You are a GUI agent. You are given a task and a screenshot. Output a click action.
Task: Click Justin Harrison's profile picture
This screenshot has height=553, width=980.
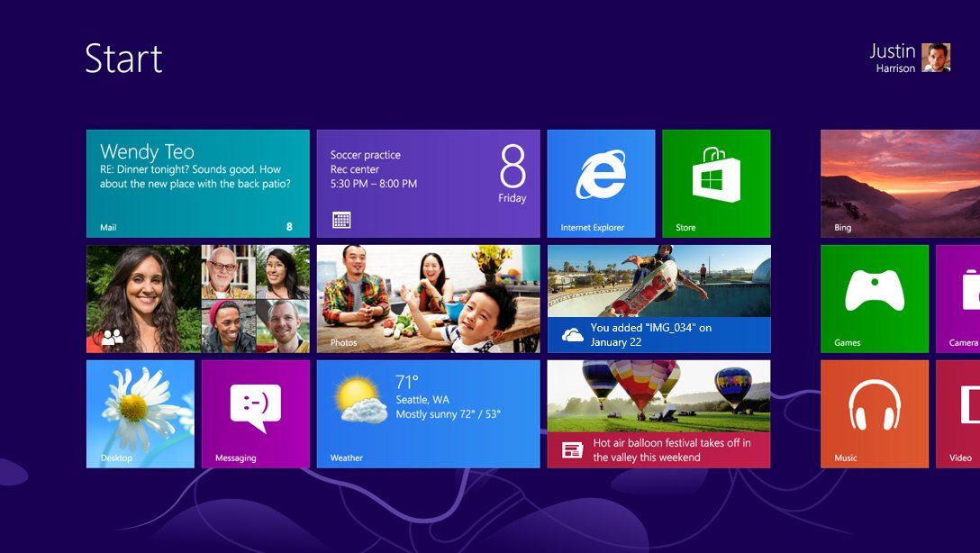pos(936,58)
